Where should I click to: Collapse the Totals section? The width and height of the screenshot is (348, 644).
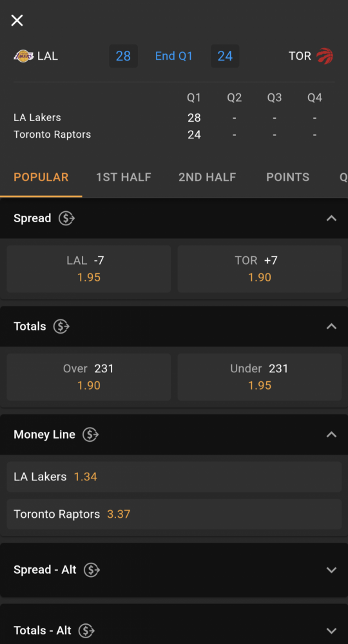331,327
